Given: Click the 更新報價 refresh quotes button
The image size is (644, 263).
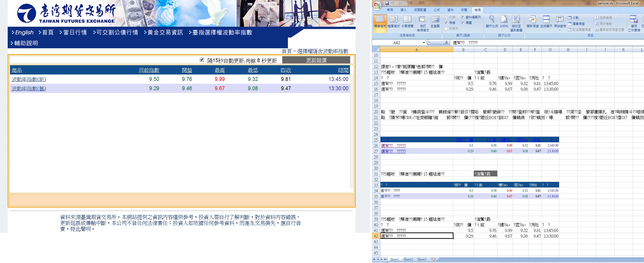Looking at the screenshot, I should click(316, 60).
